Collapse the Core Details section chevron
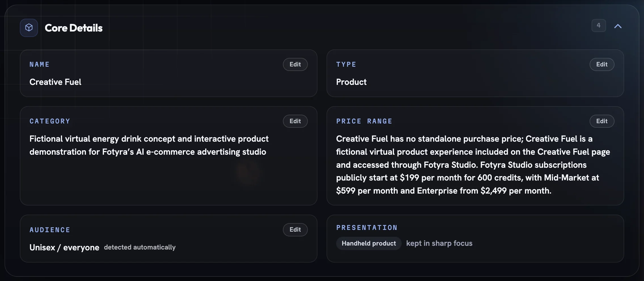The image size is (644, 281). coord(618,26)
